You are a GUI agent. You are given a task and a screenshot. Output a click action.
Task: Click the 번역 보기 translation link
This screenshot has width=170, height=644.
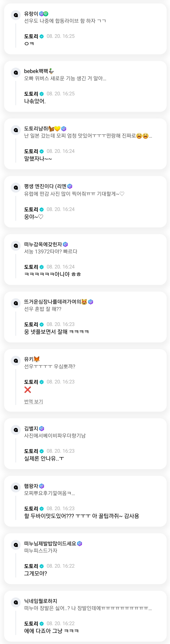point(34,402)
